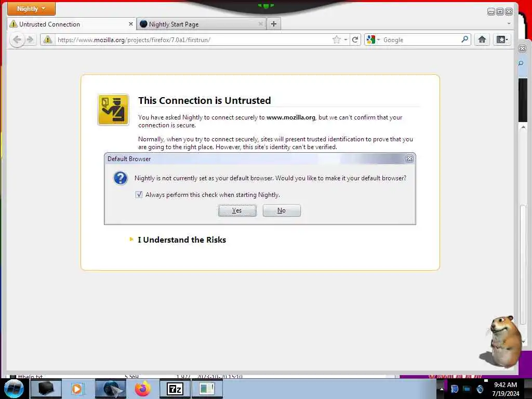The height and width of the screenshot is (399, 532).
Task: Open the media player taskbar icon
Action: [x=78, y=389]
